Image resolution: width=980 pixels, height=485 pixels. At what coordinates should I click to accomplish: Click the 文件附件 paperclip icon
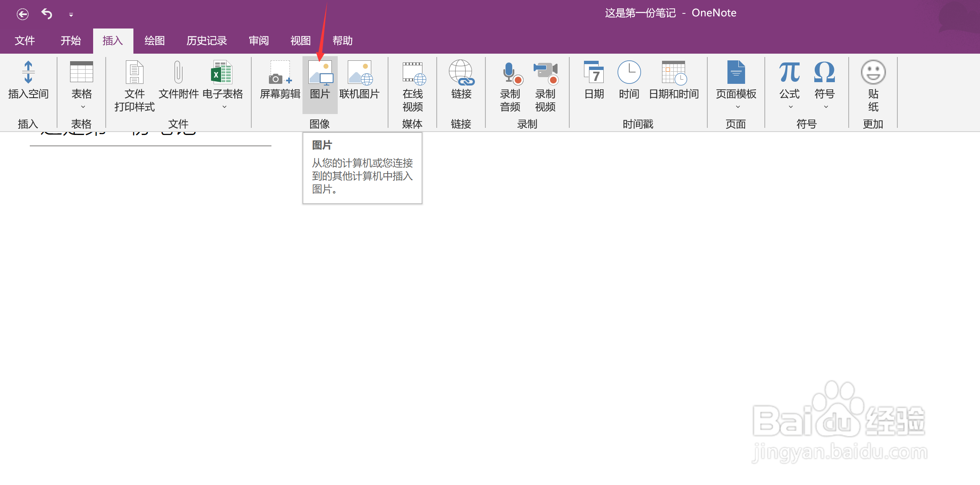point(178,72)
